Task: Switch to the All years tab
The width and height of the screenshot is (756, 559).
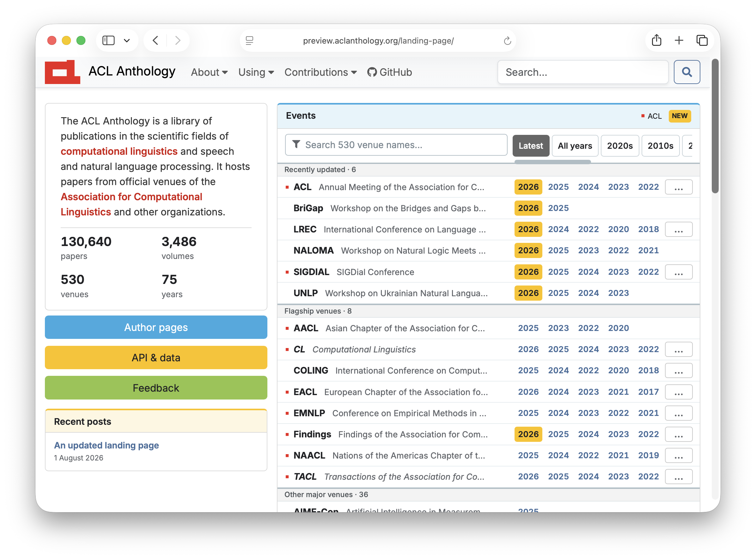Action: 575,146
